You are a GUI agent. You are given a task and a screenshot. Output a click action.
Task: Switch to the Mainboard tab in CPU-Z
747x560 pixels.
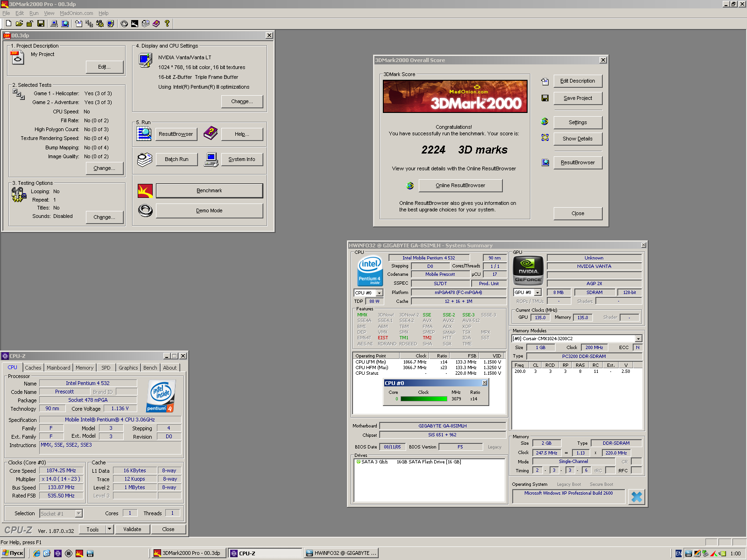click(58, 368)
